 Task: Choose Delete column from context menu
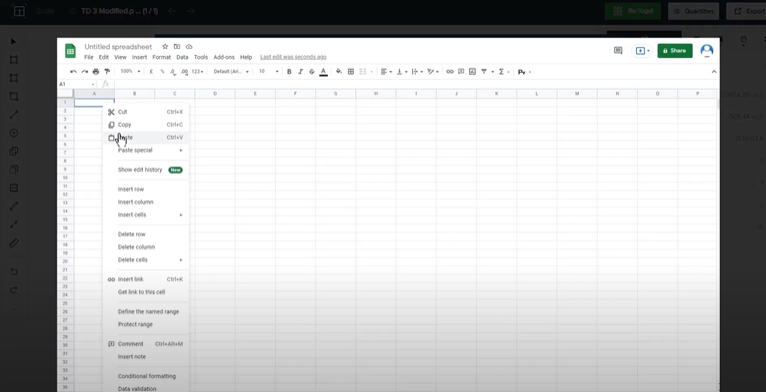146,247
